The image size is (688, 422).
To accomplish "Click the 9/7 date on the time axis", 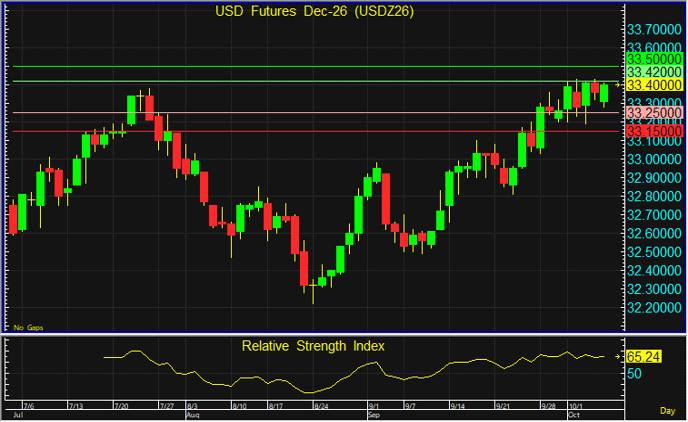I will [411, 407].
